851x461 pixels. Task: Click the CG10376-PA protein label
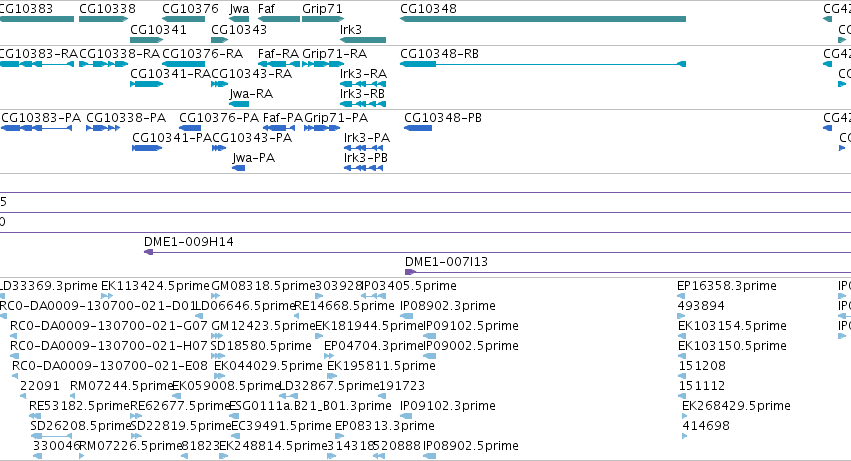(x=219, y=118)
